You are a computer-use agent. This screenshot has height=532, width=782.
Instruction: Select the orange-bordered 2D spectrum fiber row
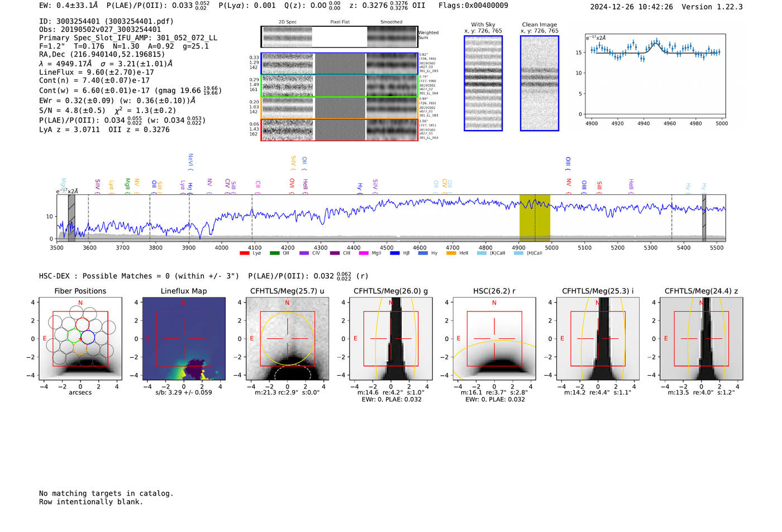(339, 108)
